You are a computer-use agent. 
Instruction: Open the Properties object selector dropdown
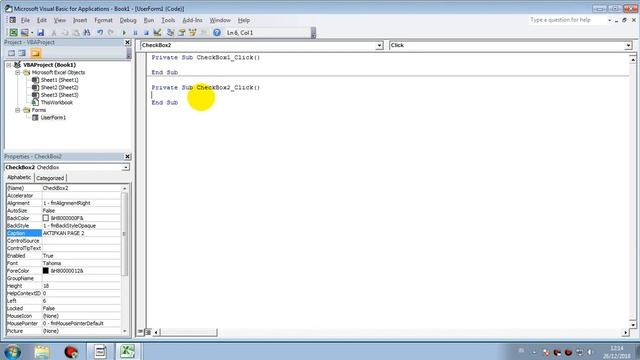126,167
